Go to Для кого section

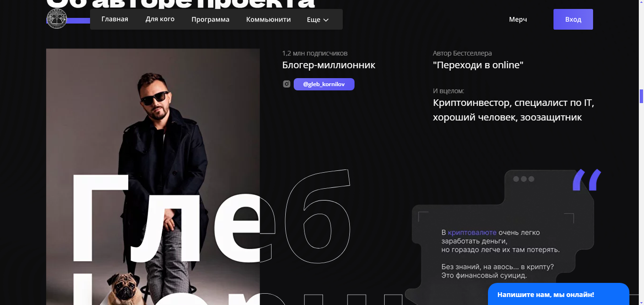pos(160,19)
